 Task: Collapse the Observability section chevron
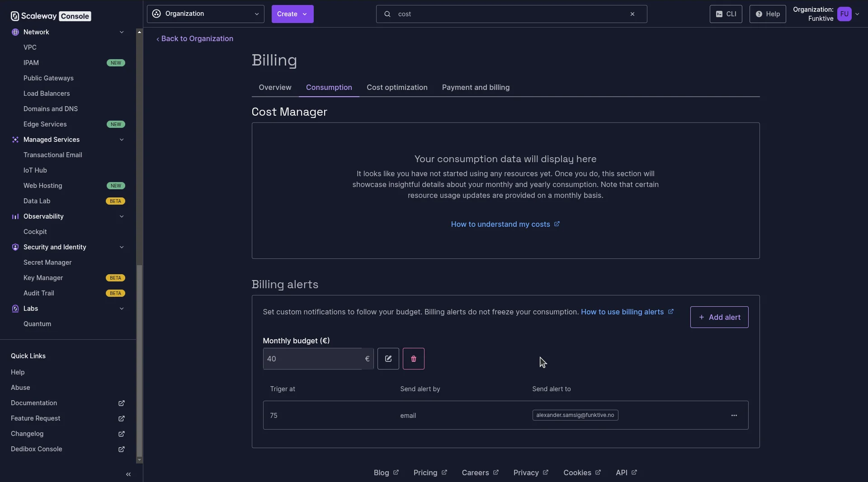point(122,216)
